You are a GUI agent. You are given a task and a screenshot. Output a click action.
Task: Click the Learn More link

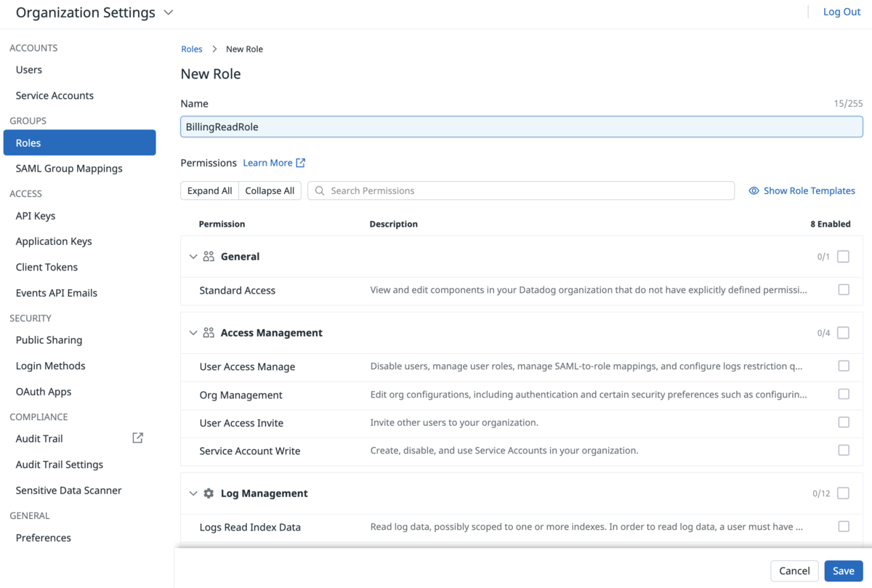[267, 163]
